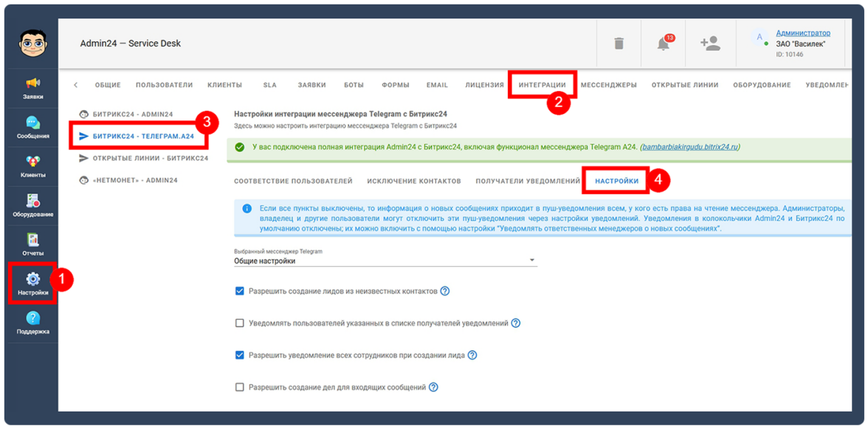Image resolution: width=868 pixels, height=430 pixels.
Task: Select Битрикс24 - Admin24 integration
Action: point(126,114)
